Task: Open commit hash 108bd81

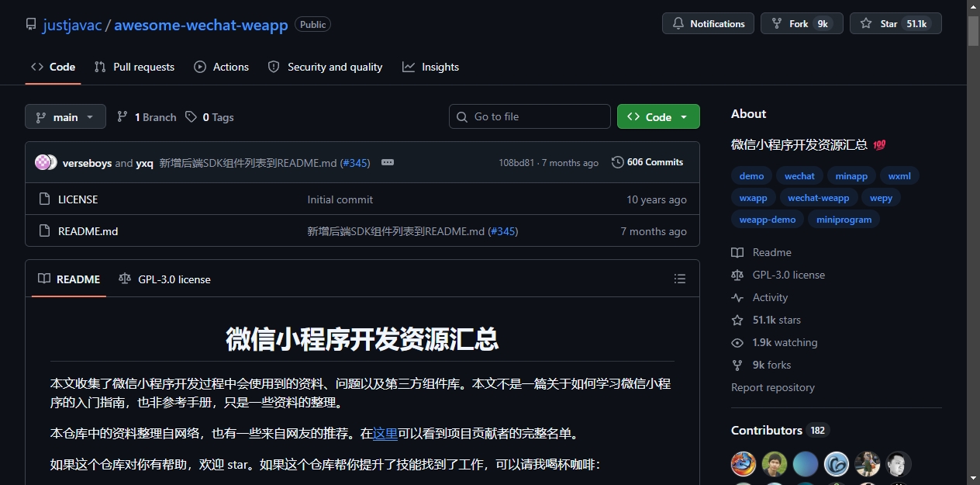Action: click(516, 162)
